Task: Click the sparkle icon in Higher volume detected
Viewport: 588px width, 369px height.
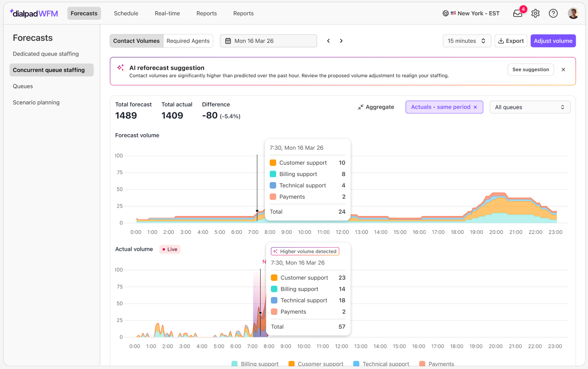Action: click(x=275, y=251)
